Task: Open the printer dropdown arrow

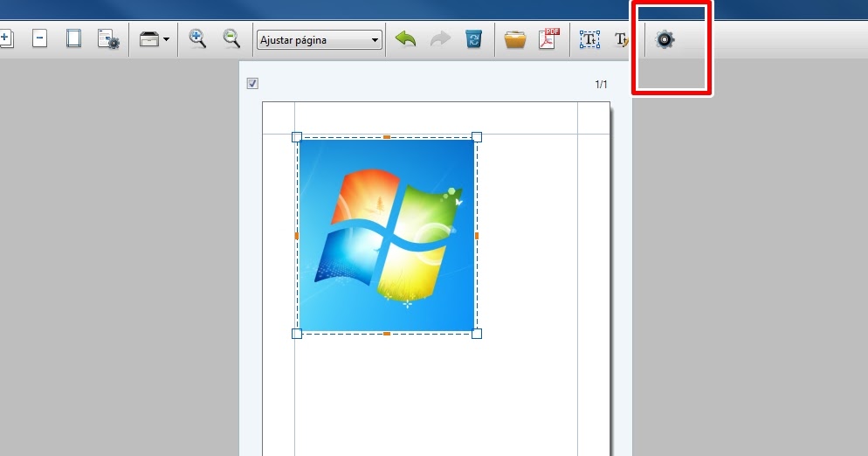Action: click(166, 40)
